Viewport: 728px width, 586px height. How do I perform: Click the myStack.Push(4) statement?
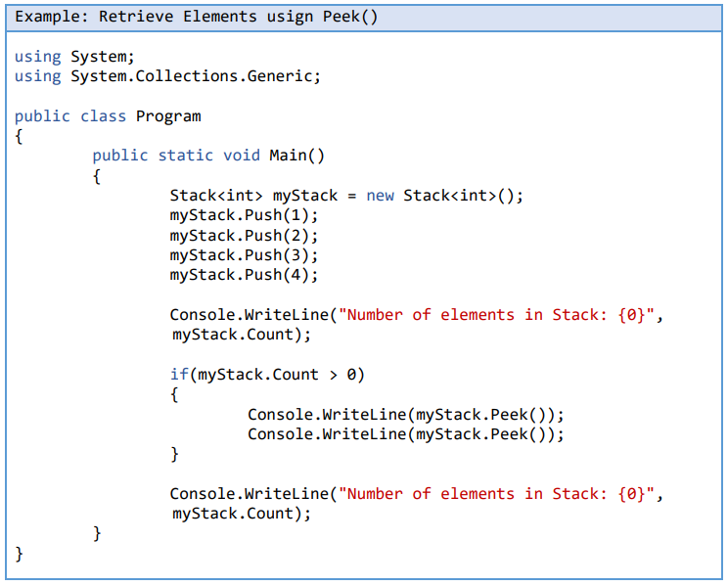244,275
